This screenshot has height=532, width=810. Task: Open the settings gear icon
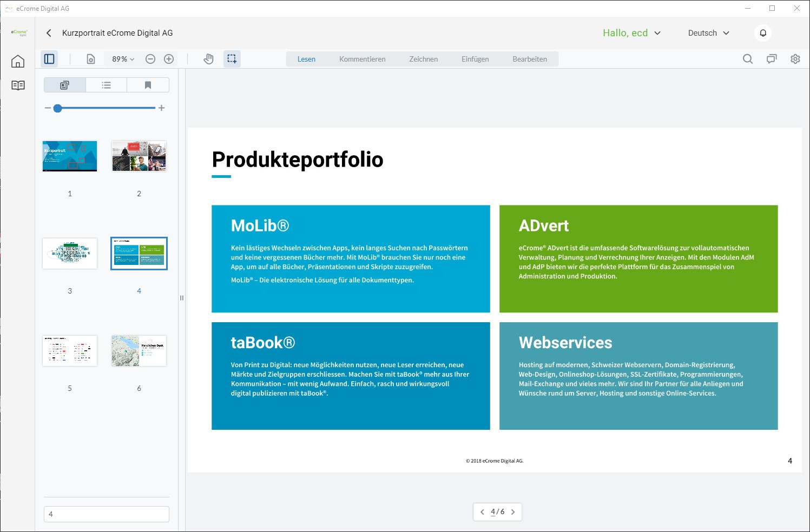click(795, 59)
